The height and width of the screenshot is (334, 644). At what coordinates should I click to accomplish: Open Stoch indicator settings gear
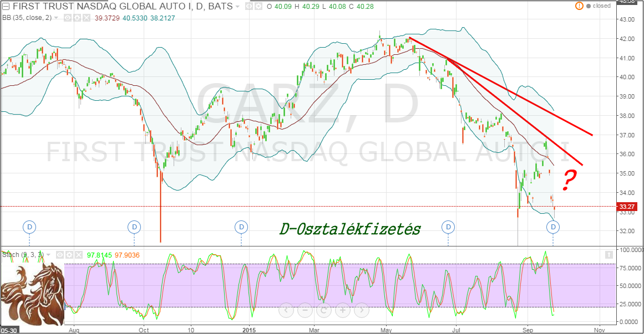coord(69,255)
